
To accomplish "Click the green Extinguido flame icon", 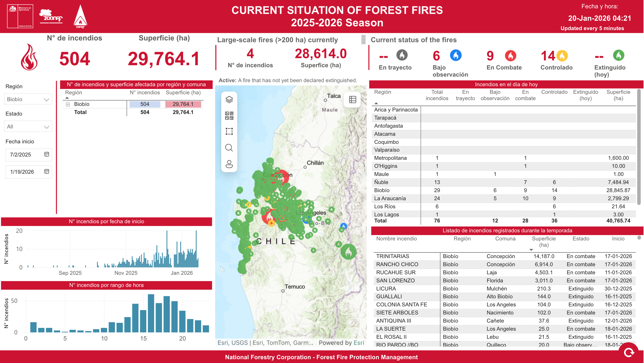I will tap(618, 55).
